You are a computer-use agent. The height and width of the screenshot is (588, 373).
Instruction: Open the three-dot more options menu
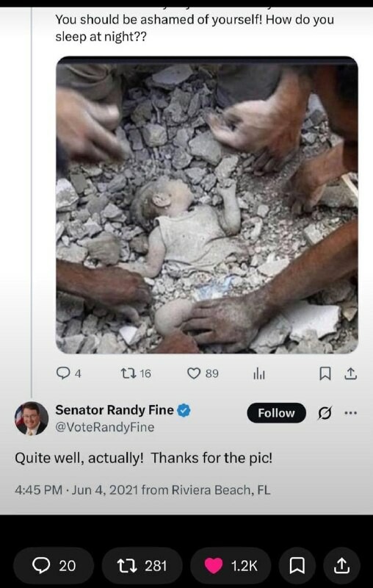pyautogui.click(x=350, y=413)
